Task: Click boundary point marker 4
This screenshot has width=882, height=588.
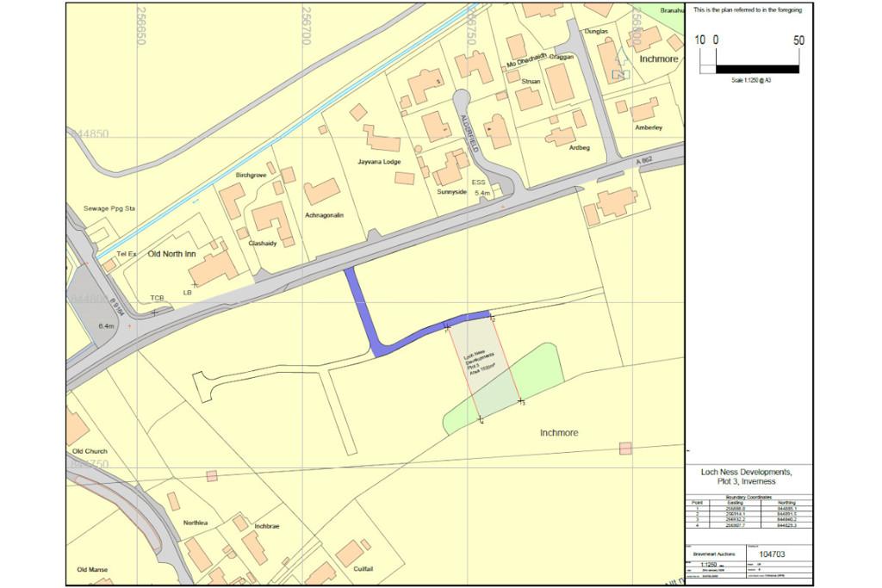Action: [x=481, y=419]
